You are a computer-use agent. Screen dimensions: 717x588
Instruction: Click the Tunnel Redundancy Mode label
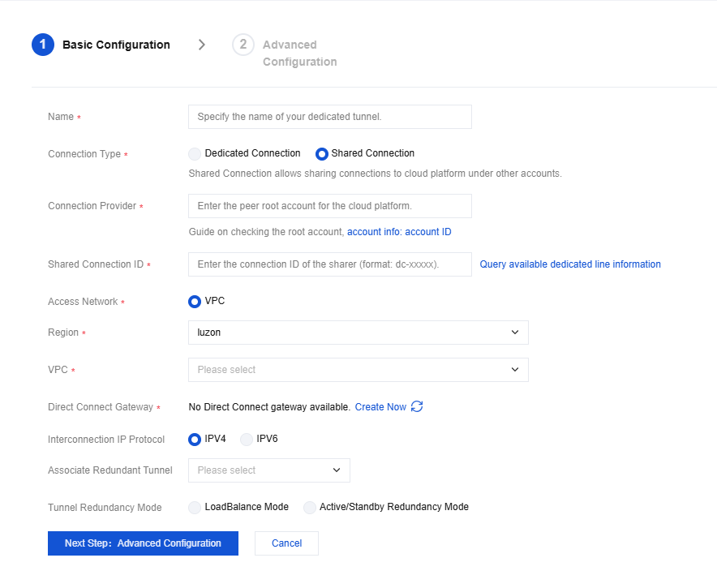coord(105,508)
